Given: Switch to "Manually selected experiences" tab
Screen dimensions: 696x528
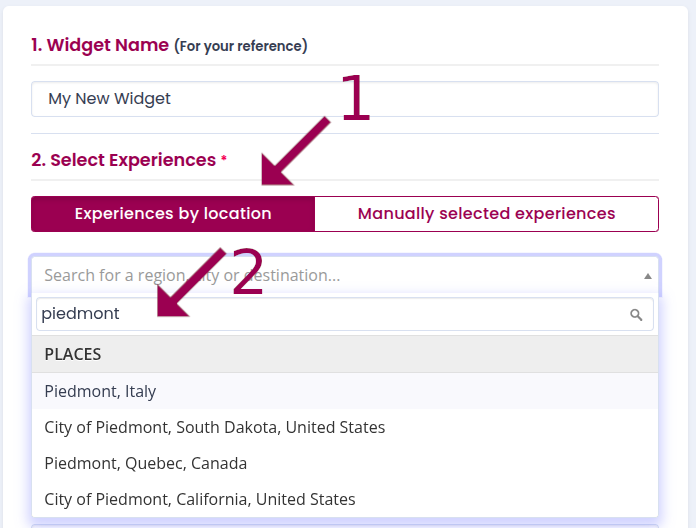Looking at the screenshot, I should (x=486, y=214).
